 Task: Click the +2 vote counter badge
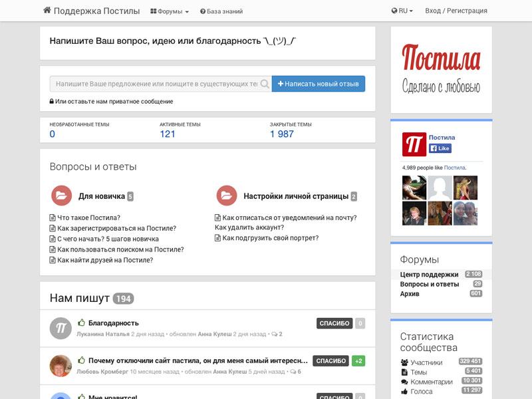tap(358, 361)
